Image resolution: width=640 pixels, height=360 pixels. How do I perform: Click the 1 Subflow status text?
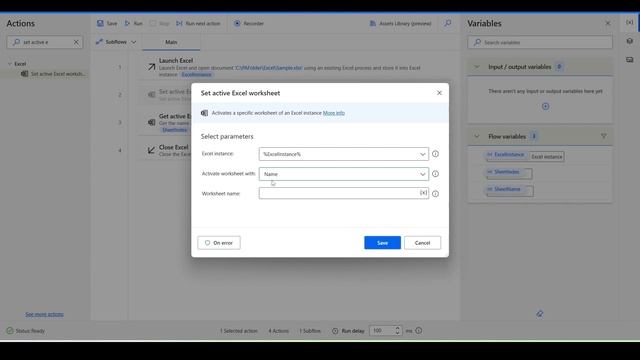coord(310,331)
